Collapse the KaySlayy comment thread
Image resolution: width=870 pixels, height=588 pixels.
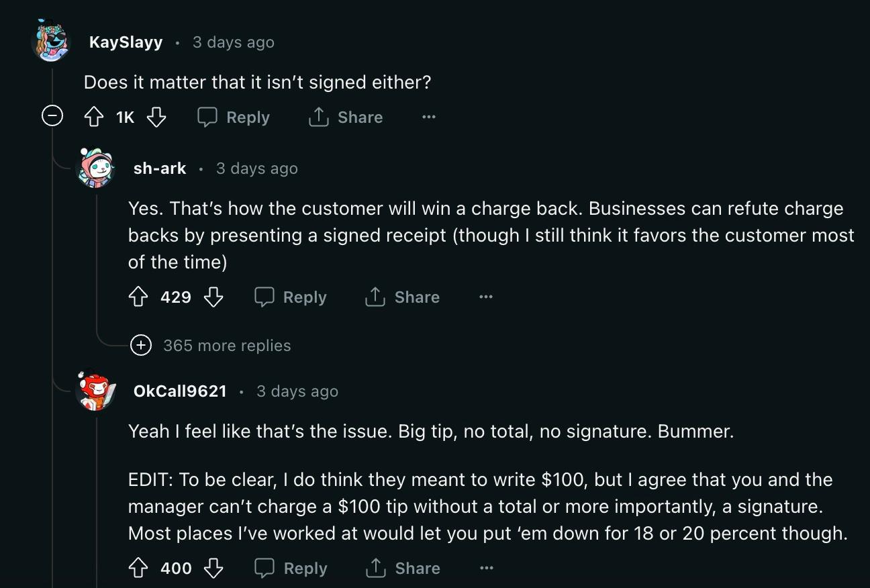[x=52, y=117]
